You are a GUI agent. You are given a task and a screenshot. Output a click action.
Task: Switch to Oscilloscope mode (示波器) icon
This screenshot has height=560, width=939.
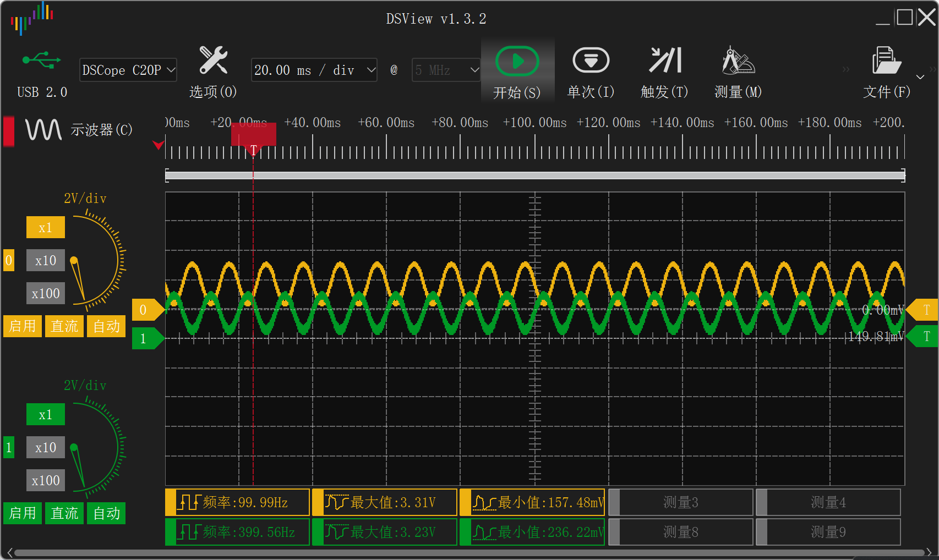coord(43,130)
